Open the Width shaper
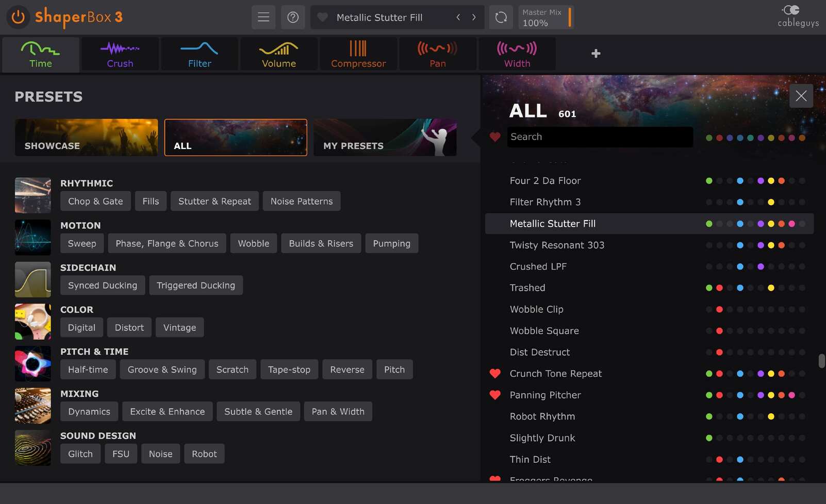The image size is (826, 504). (517, 53)
